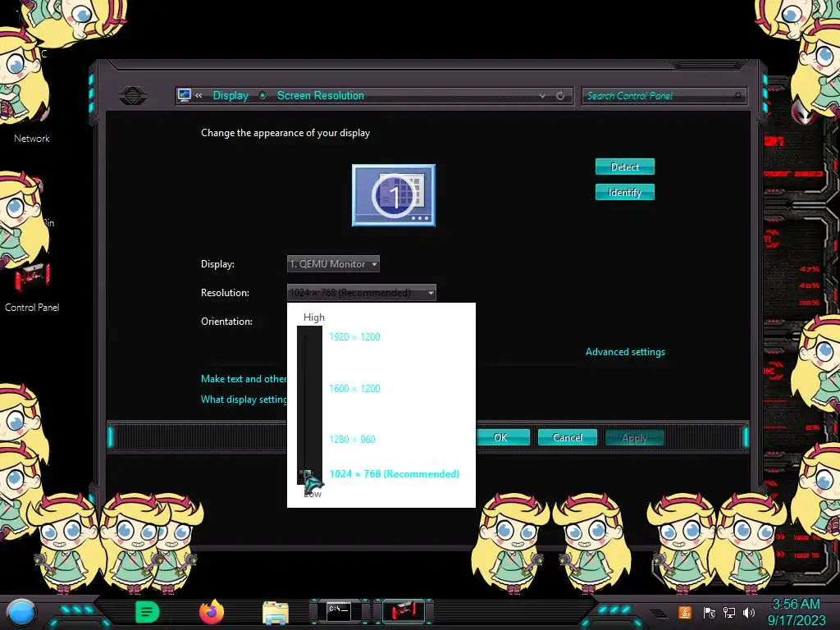
Task: Open the volume speaker tray icon
Action: click(x=749, y=612)
